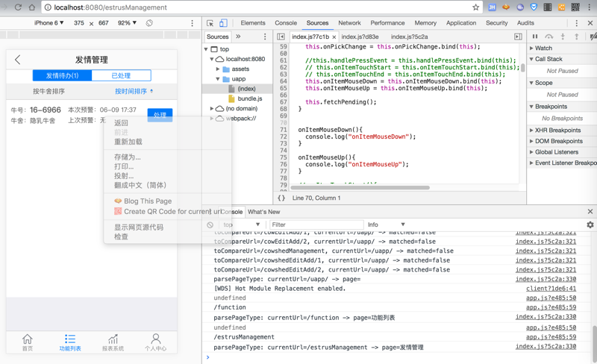This screenshot has width=597, height=364.
Task: Open the What's New drawer tab
Action: 264,212
